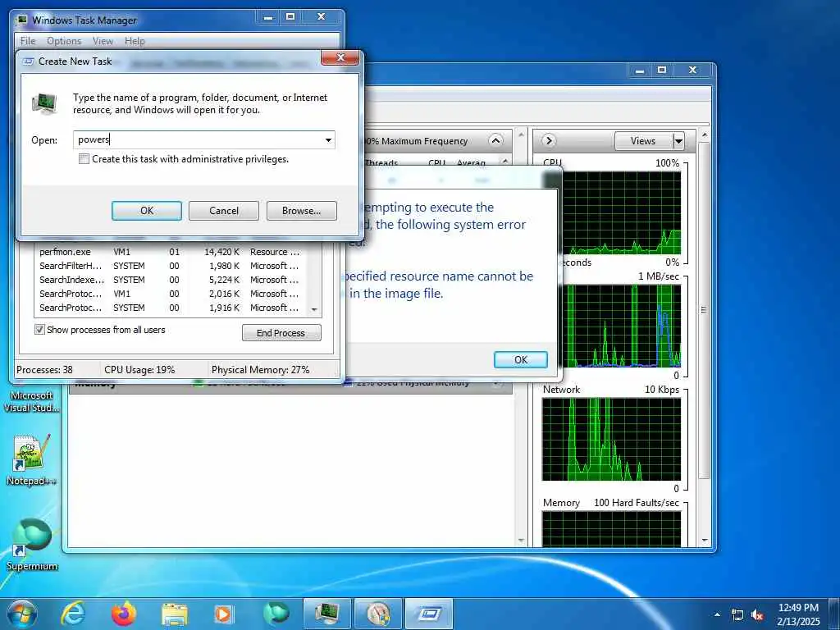
Task: Click Physical Memory: 27% status text
Action: pyautogui.click(x=260, y=370)
